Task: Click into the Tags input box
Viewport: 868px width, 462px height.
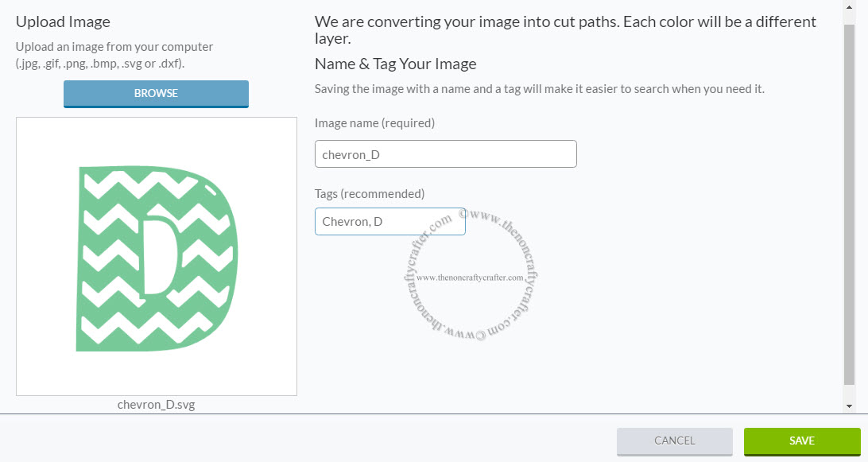Action: [389, 221]
